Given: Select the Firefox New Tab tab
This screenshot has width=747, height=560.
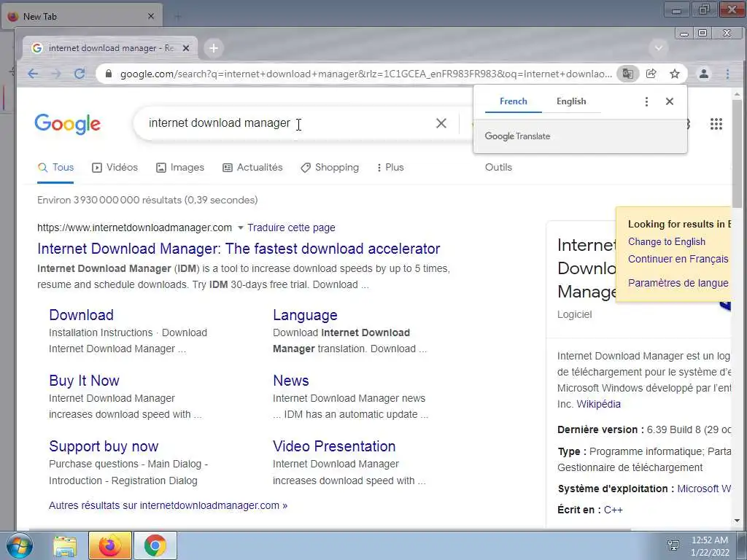Looking at the screenshot, I should 82,17.
